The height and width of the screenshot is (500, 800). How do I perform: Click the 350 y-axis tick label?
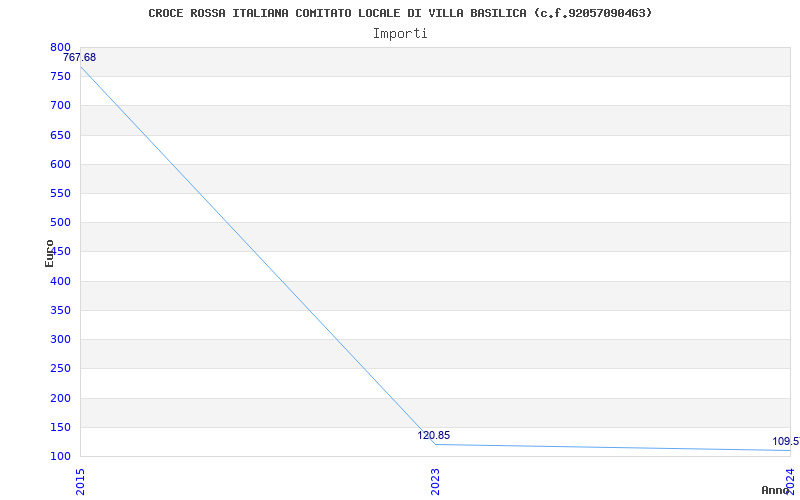[x=60, y=310]
